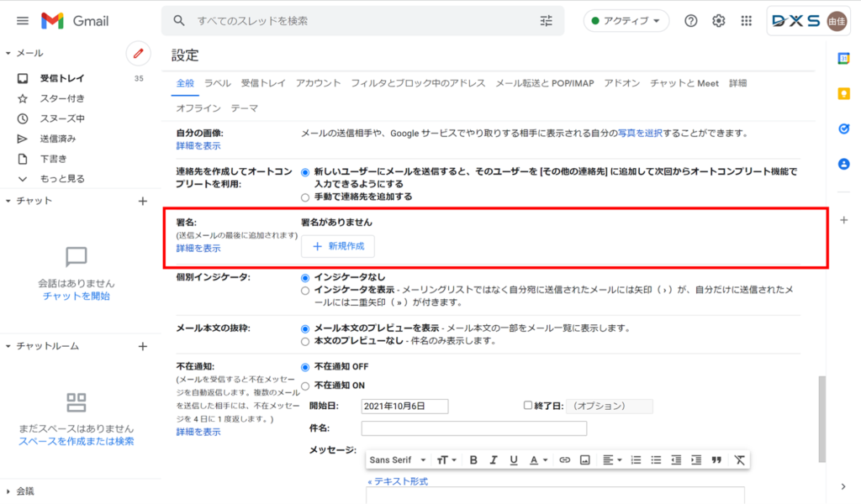861x504 pixels.
Task: Select auto-add contacts for autocomplete option
Action: [x=305, y=172]
